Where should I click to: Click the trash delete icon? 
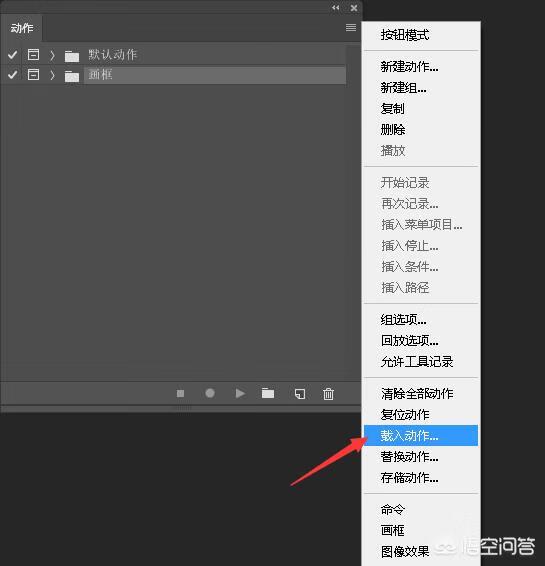(328, 393)
